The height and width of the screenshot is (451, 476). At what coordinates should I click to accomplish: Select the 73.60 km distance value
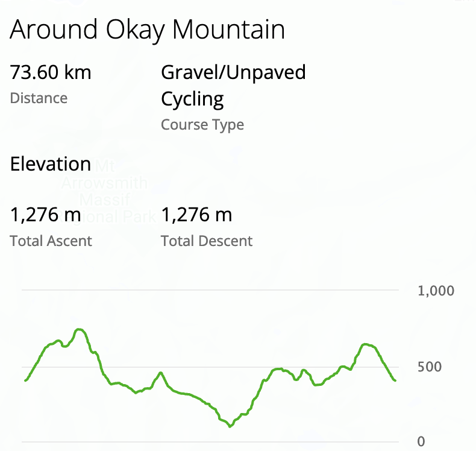point(51,73)
